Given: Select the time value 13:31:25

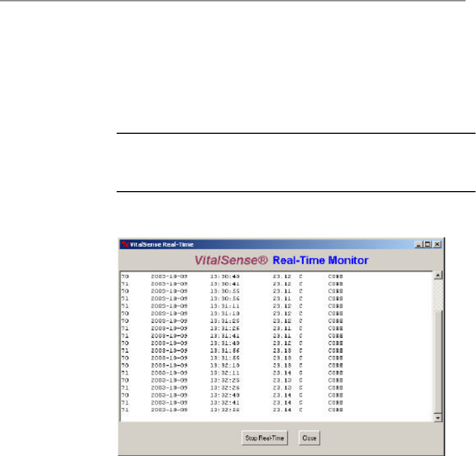Looking at the screenshot, I should (225, 321).
